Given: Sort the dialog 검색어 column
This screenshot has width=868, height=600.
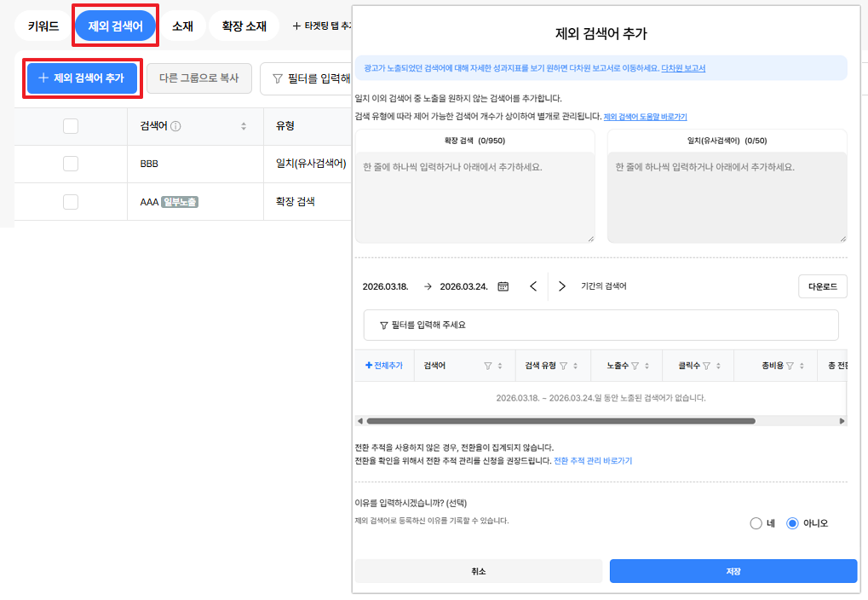Looking at the screenshot, I should click(x=500, y=366).
